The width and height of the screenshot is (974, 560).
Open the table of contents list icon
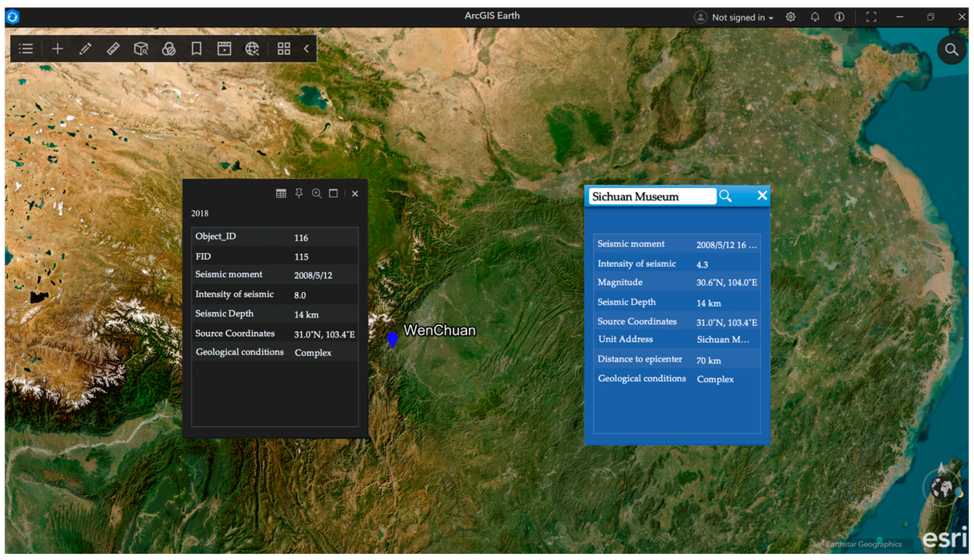pyautogui.click(x=26, y=49)
